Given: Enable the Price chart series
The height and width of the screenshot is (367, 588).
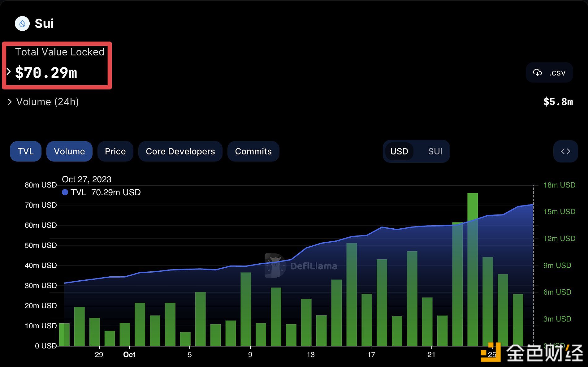Looking at the screenshot, I should click(115, 151).
